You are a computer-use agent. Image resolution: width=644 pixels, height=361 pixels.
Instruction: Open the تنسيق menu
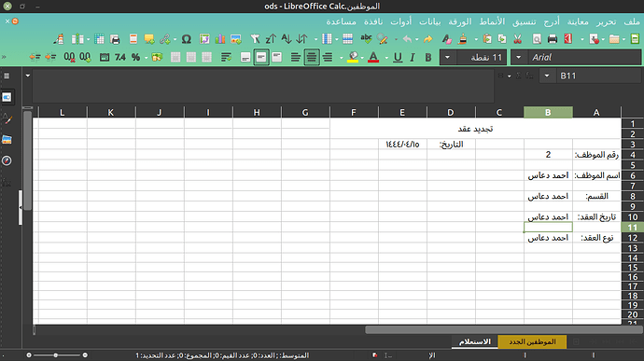point(525,21)
